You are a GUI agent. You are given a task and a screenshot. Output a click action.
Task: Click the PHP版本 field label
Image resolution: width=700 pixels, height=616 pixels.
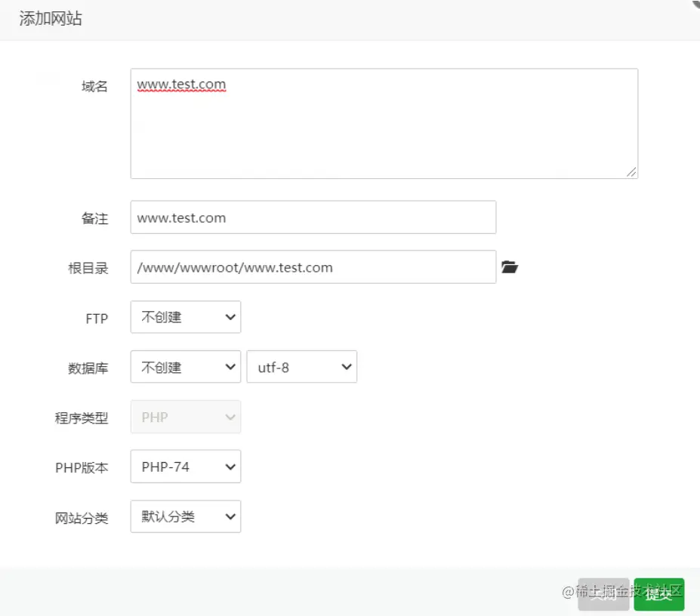pos(82,468)
